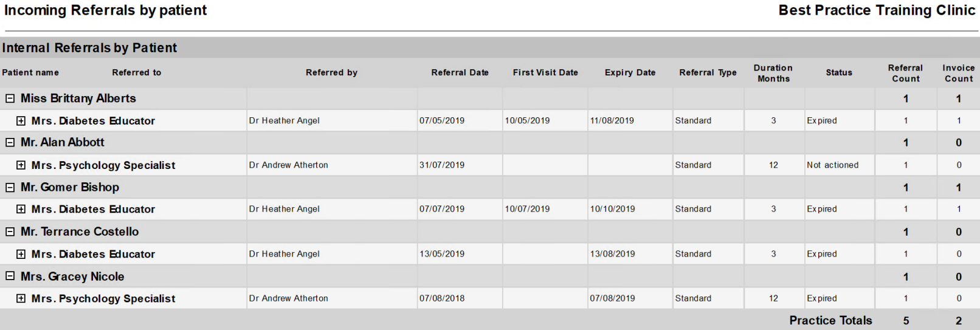Screen dimensions: 980x330
Task: Click Dr Andrew Atherton in Gracey Nicole row
Action: coord(289,298)
